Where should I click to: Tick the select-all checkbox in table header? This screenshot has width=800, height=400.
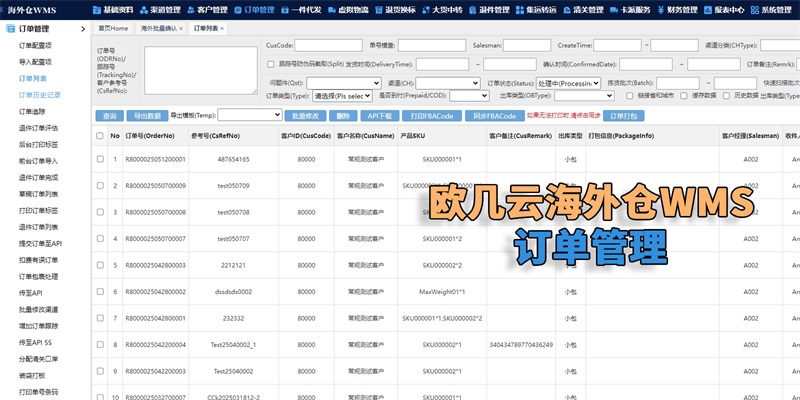100,136
